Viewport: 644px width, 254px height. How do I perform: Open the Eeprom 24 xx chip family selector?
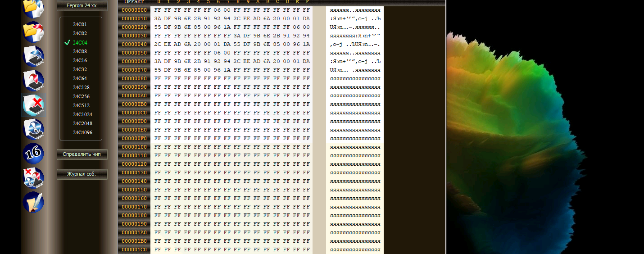click(x=82, y=5)
